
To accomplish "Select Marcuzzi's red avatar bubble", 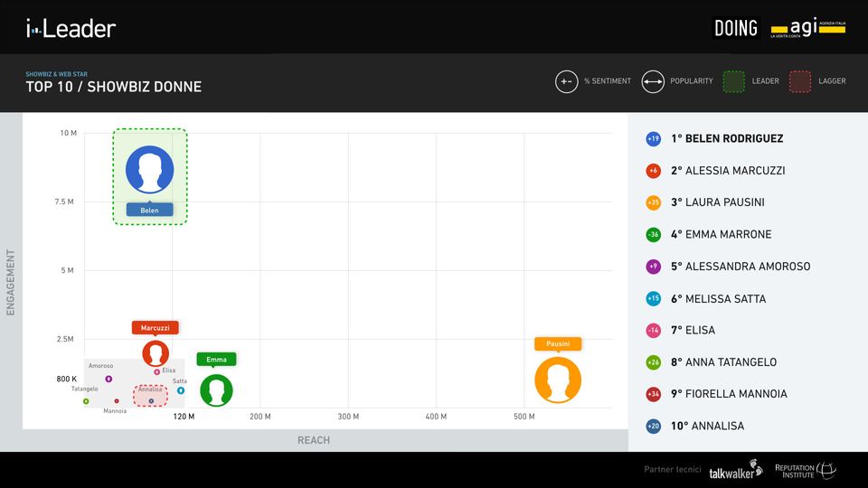I will coord(156,353).
